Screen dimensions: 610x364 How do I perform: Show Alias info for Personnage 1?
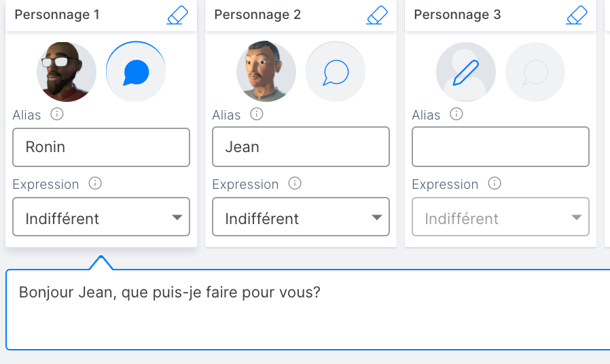click(x=57, y=114)
